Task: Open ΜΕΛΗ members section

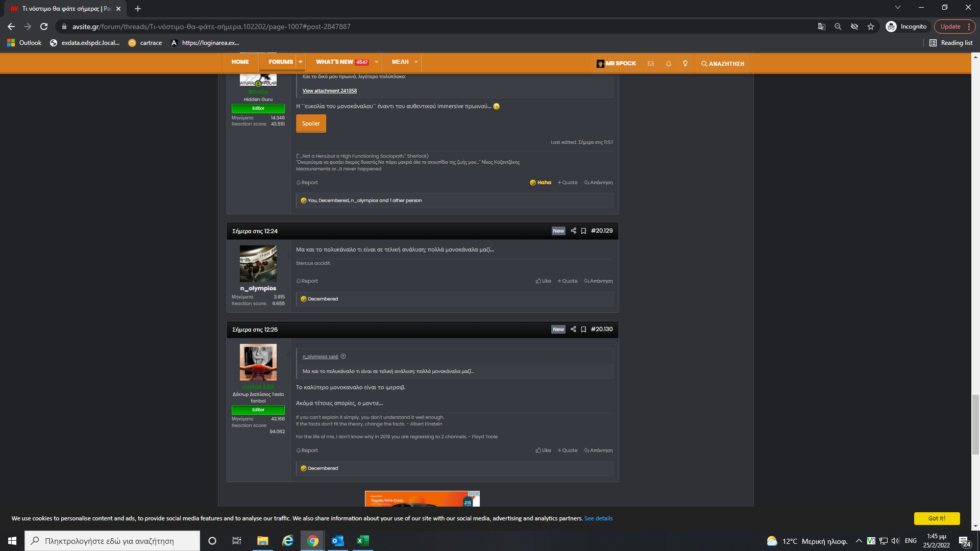Action: click(400, 62)
